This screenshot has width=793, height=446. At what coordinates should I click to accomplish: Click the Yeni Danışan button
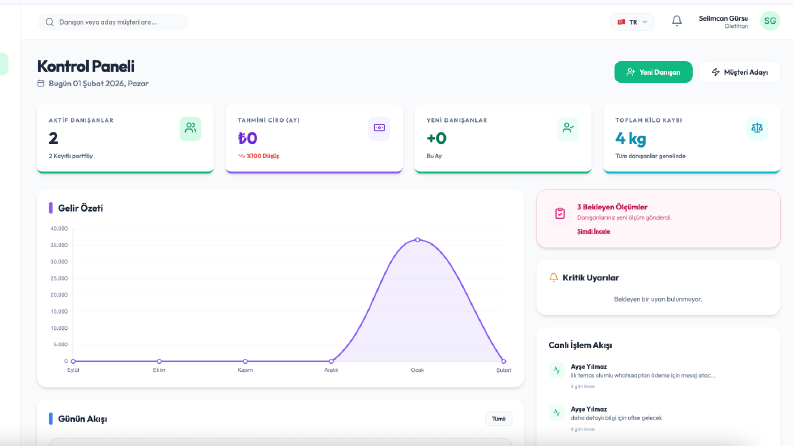click(653, 72)
